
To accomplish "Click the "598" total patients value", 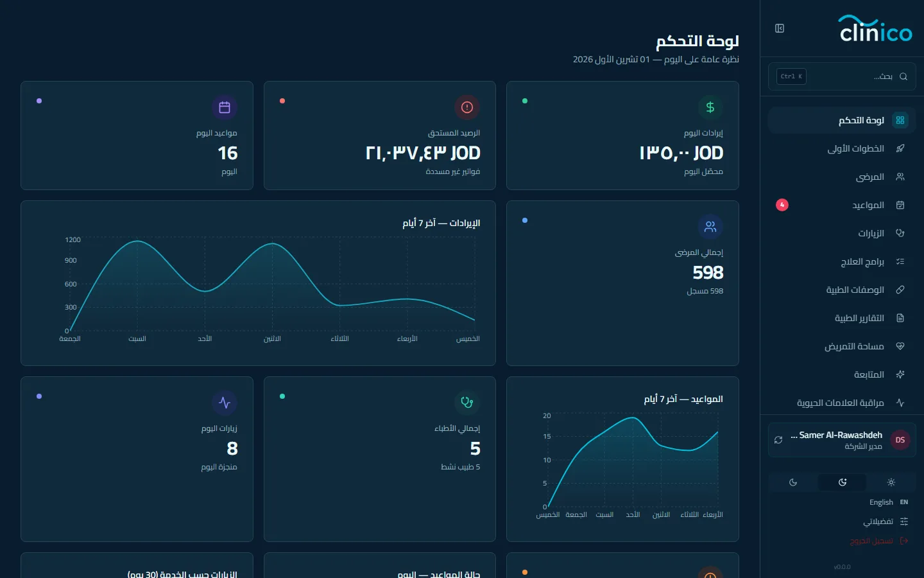I will pos(708,273).
